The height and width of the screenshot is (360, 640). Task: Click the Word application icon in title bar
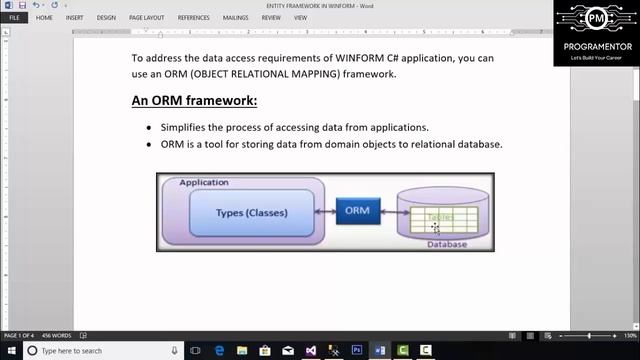coord(8,5)
